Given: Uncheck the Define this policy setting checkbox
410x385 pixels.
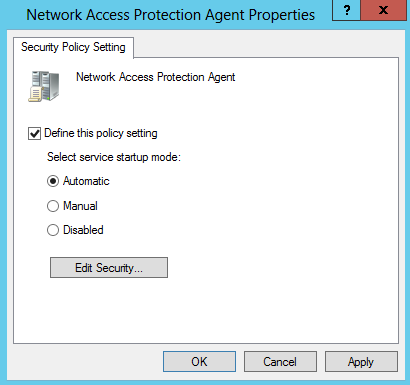Looking at the screenshot, I should coord(34,134).
